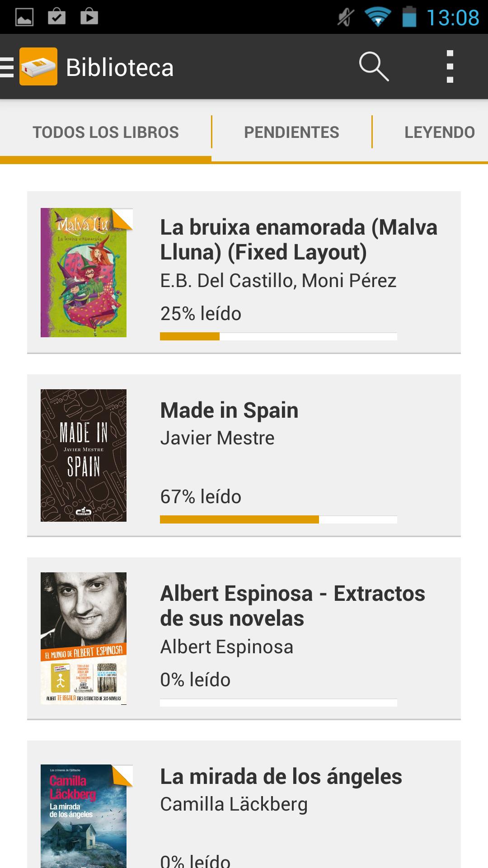
Task: Switch to the TODOS LOS LIBROS tab
Action: 105,132
